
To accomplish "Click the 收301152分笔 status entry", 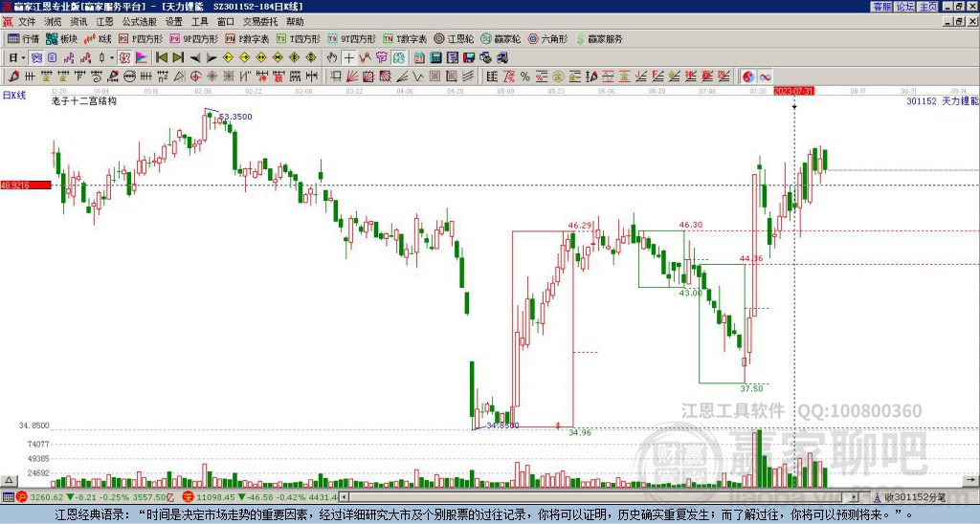I will 914,497.
